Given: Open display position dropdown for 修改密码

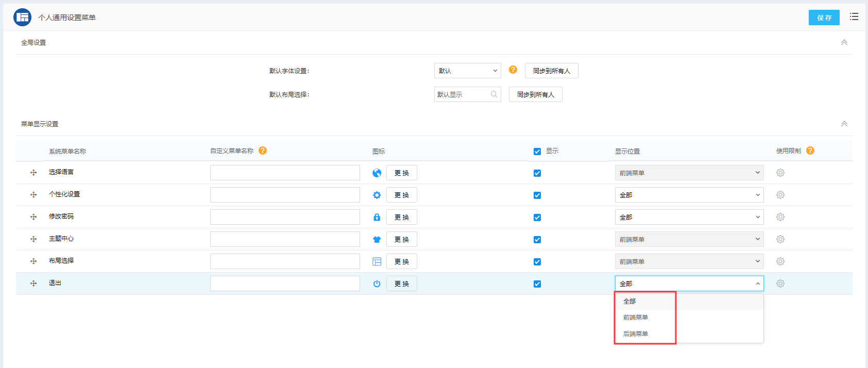Looking at the screenshot, I should pos(689,217).
